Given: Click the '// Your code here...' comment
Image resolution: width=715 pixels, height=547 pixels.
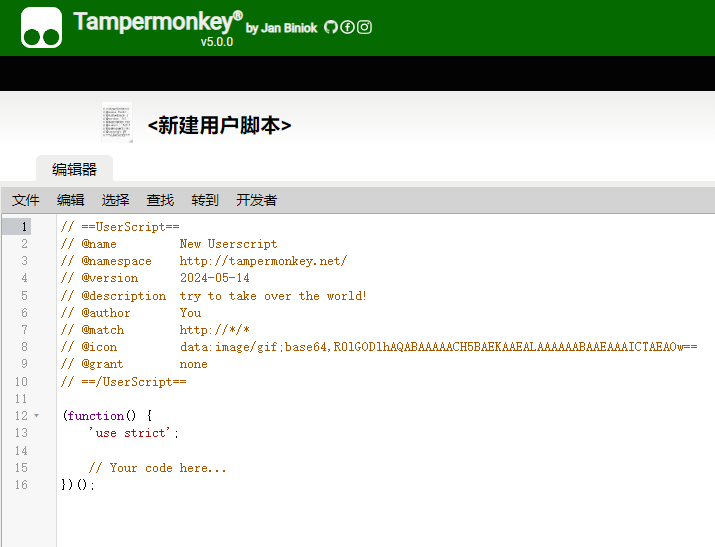Looking at the screenshot, I should 157,468.
